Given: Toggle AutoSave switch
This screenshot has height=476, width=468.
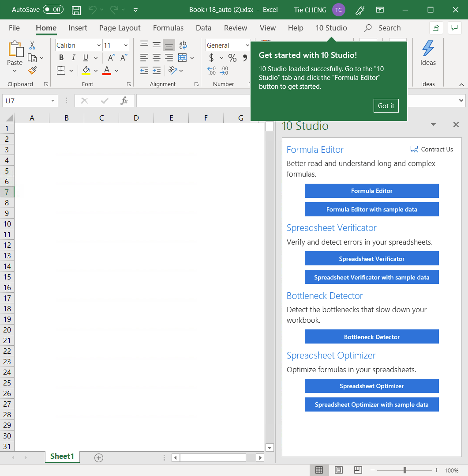Looking at the screenshot, I should (53, 9).
